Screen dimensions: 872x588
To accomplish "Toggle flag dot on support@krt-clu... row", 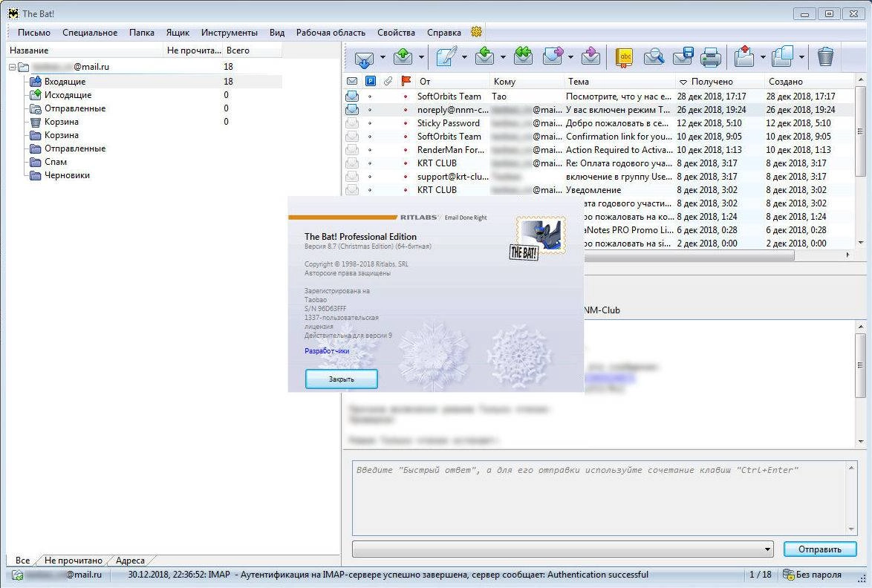I will [406, 177].
